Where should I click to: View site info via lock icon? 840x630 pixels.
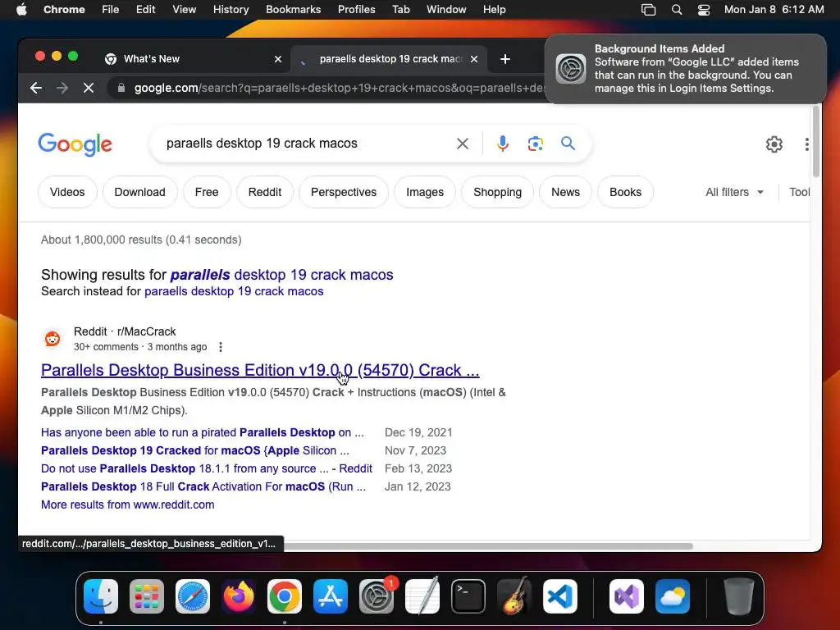coord(121,88)
